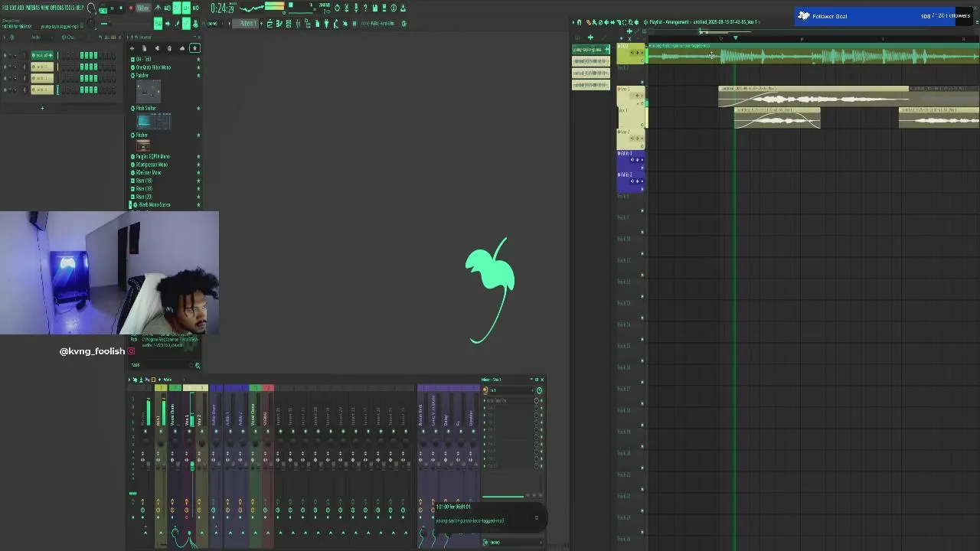Screen dimensions: 980x551
Task: Select the first green clip in Playlist picker
Action: click(x=591, y=50)
